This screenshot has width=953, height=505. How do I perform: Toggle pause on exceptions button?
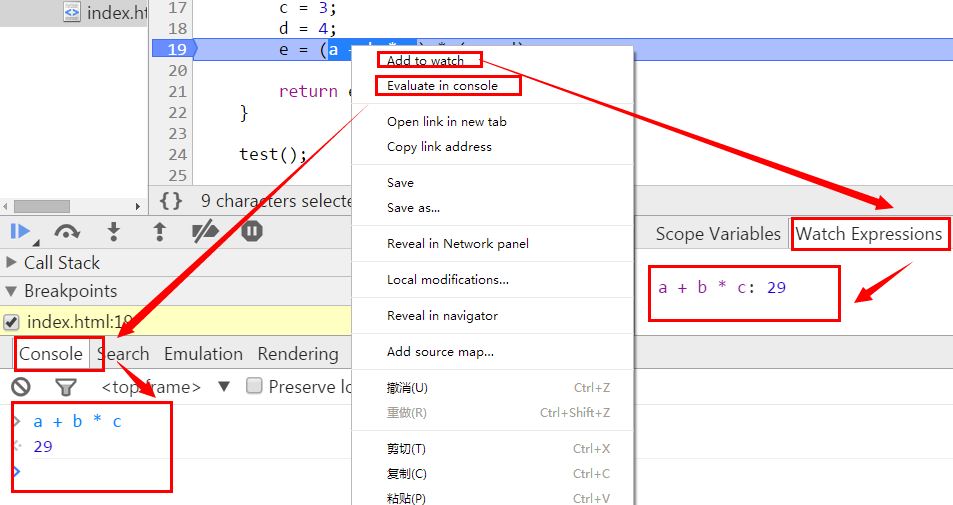tap(252, 232)
